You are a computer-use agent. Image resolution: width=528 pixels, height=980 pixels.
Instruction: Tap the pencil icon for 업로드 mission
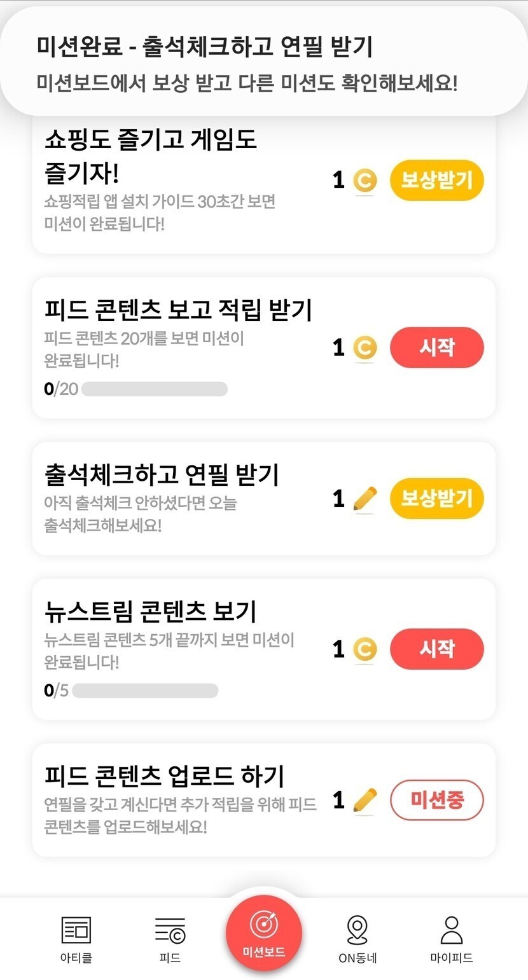(365, 800)
